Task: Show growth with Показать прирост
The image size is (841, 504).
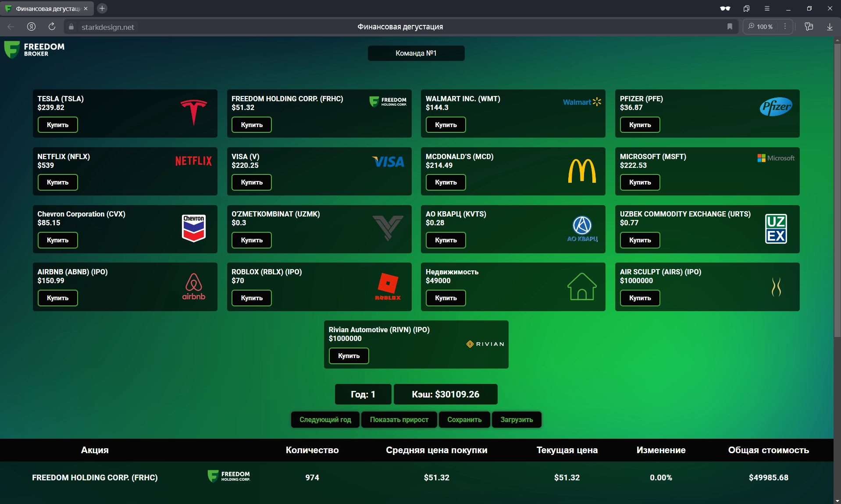Action: pyautogui.click(x=399, y=419)
